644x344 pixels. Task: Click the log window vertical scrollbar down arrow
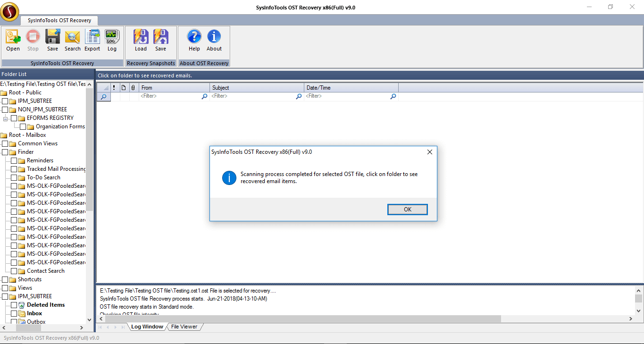click(638, 310)
